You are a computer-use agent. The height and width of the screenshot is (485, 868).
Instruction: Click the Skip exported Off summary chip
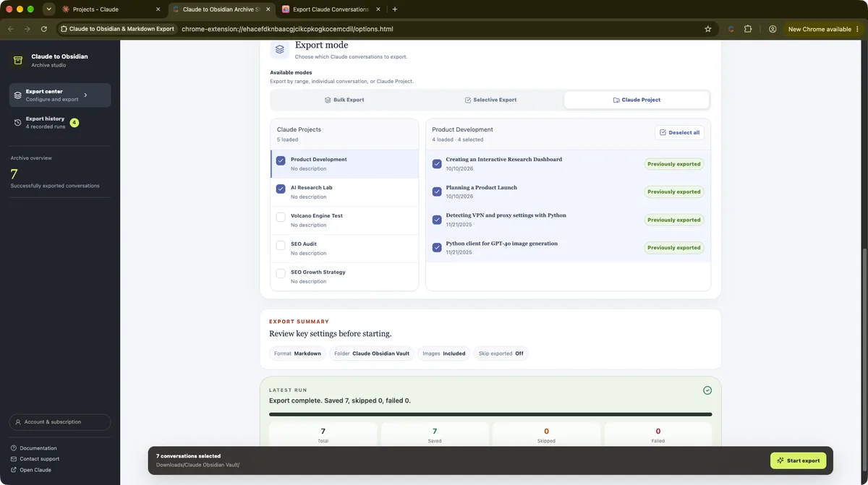point(501,353)
